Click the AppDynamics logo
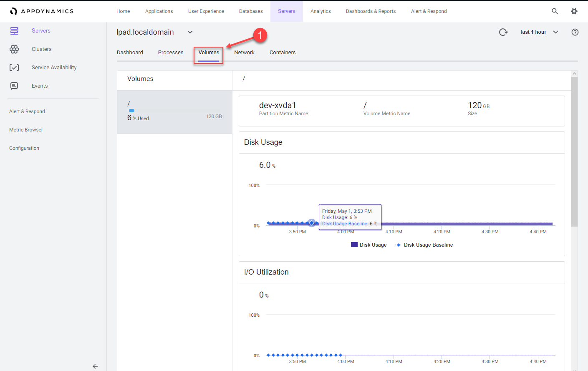This screenshot has height=371, width=588. [42, 11]
